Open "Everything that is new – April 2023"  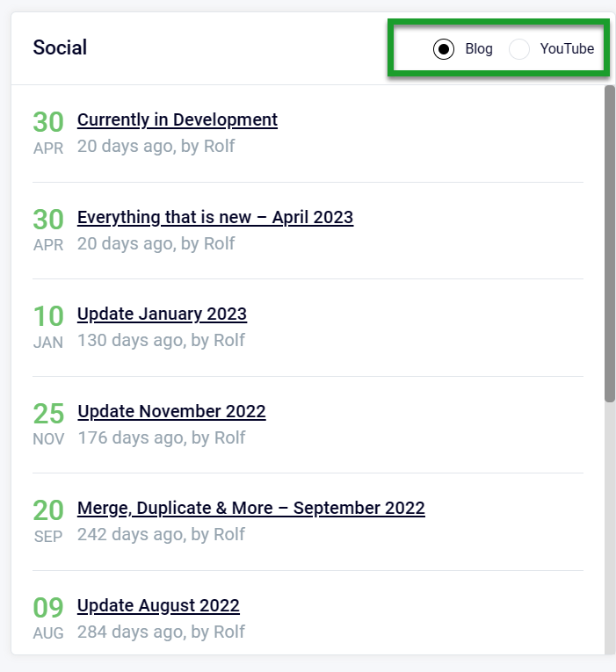[215, 217]
